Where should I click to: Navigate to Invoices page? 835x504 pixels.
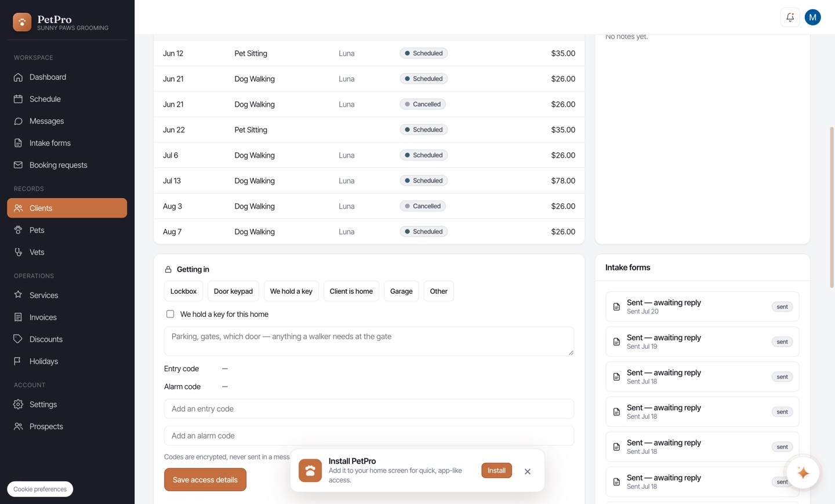tap(67, 317)
